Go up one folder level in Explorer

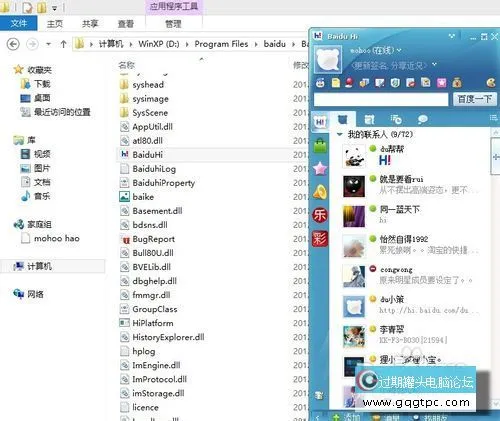(63, 44)
